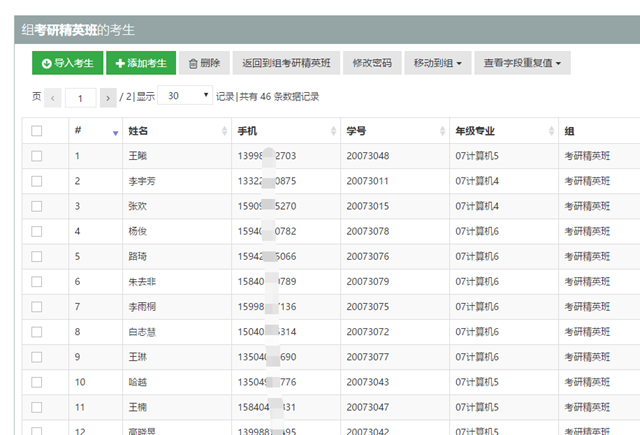This screenshot has height=435, width=640.
Task: Sort by 姓名 column
Action: point(224,131)
